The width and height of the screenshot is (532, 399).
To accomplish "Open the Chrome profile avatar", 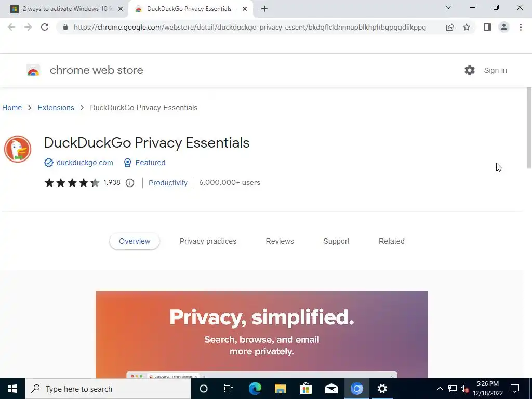I will [504, 27].
